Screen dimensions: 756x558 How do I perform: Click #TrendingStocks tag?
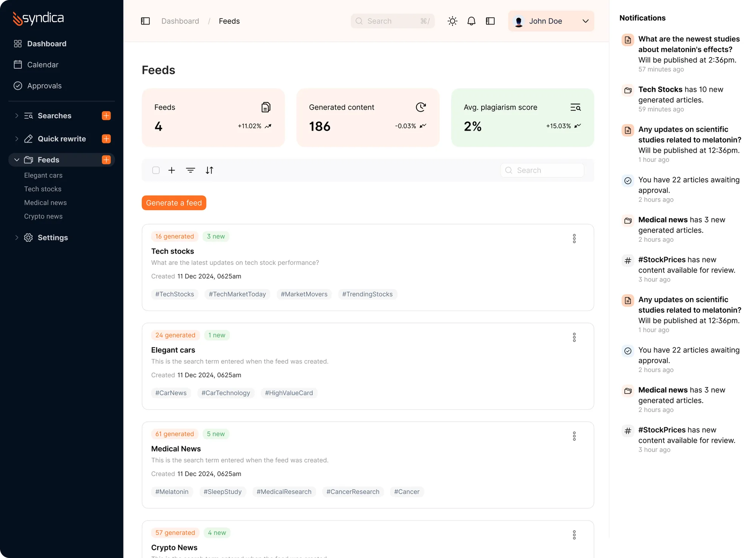tap(367, 294)
